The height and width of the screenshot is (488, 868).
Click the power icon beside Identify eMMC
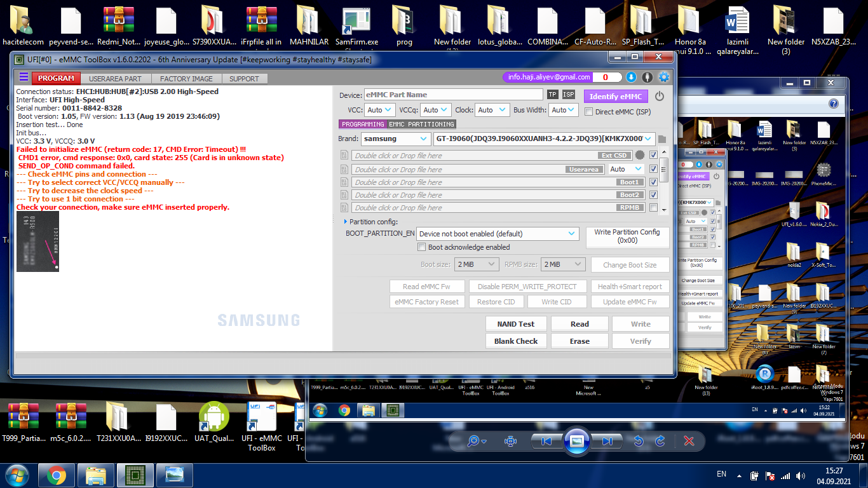[660, 97]
